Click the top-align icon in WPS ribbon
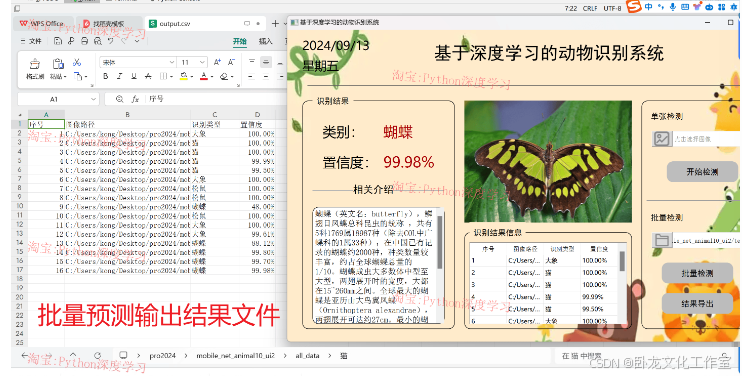This screenshot has width=742, height=376. (x=252, y=62)
